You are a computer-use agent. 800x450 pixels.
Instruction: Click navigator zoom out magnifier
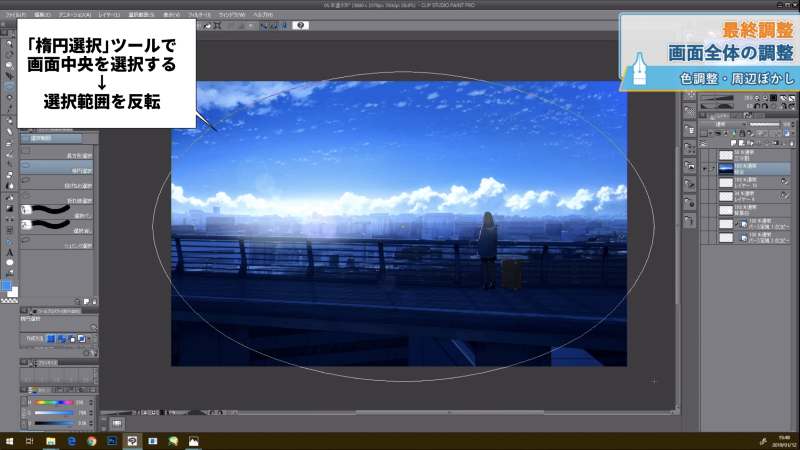coord(757,97)
